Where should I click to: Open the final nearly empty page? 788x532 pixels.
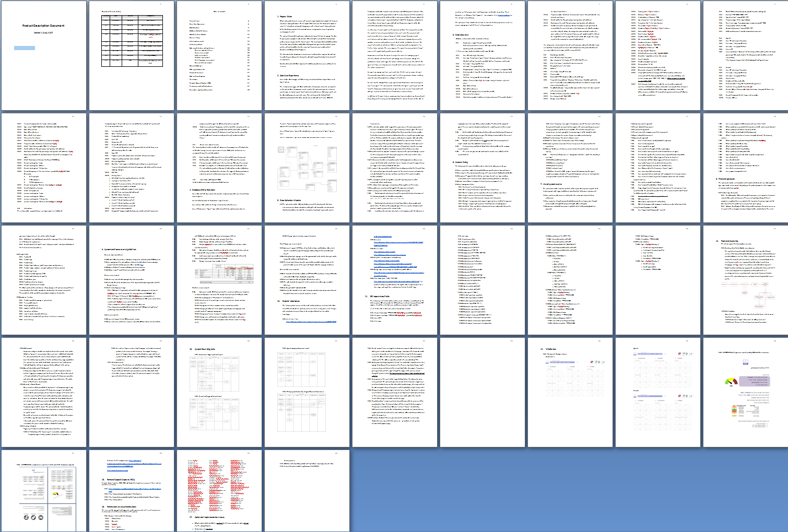(307, 491)
